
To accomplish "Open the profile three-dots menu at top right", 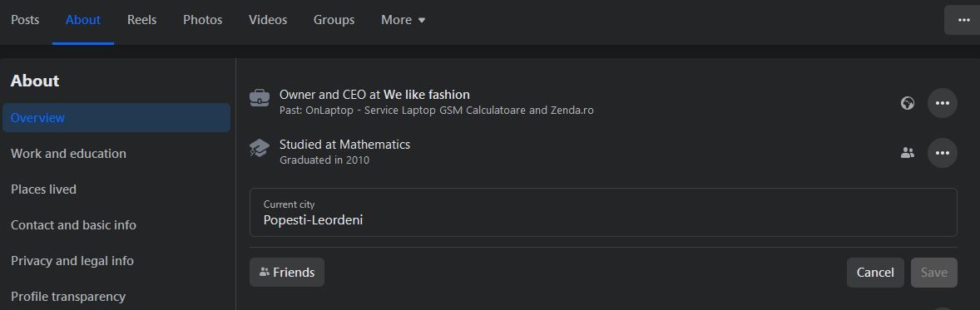I will tap(963, 20).
